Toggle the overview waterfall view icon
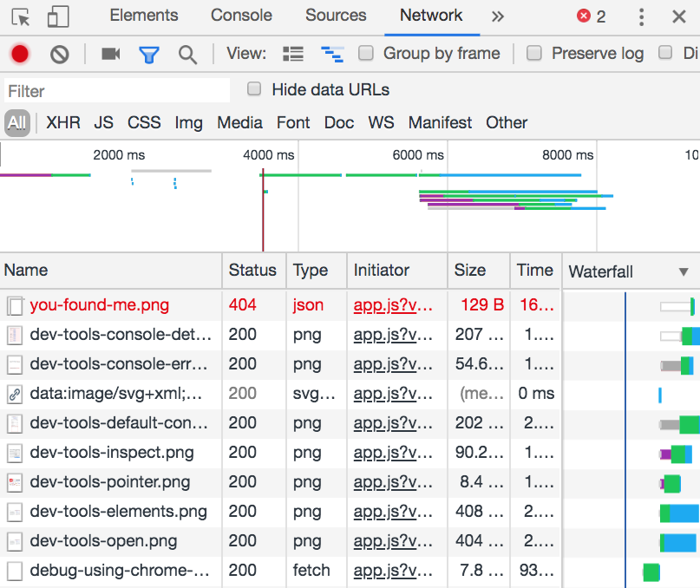Viewport: 700px width, 588px height. pos(332,54)
